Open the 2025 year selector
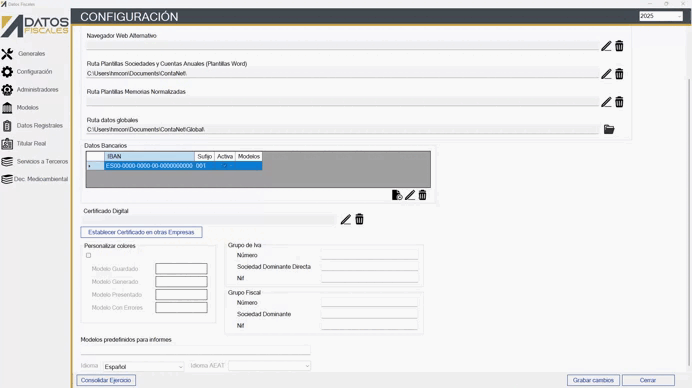 (661, 16)
